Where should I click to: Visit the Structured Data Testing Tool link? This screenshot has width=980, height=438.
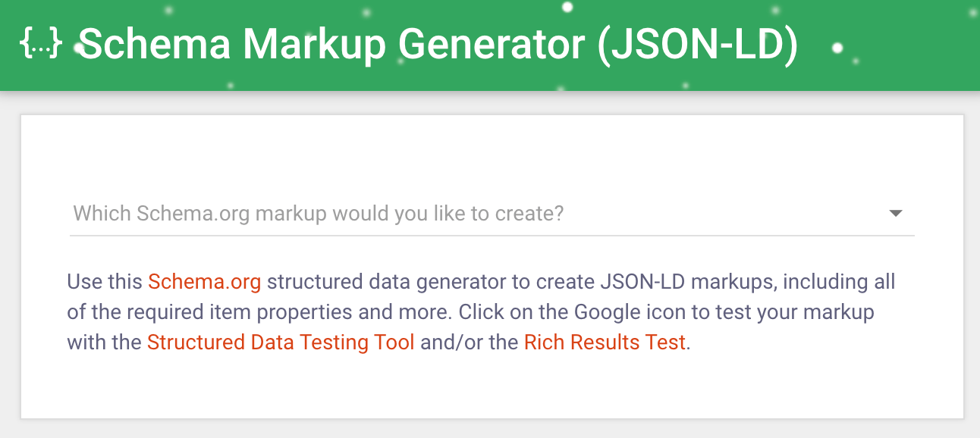(280, 342)
